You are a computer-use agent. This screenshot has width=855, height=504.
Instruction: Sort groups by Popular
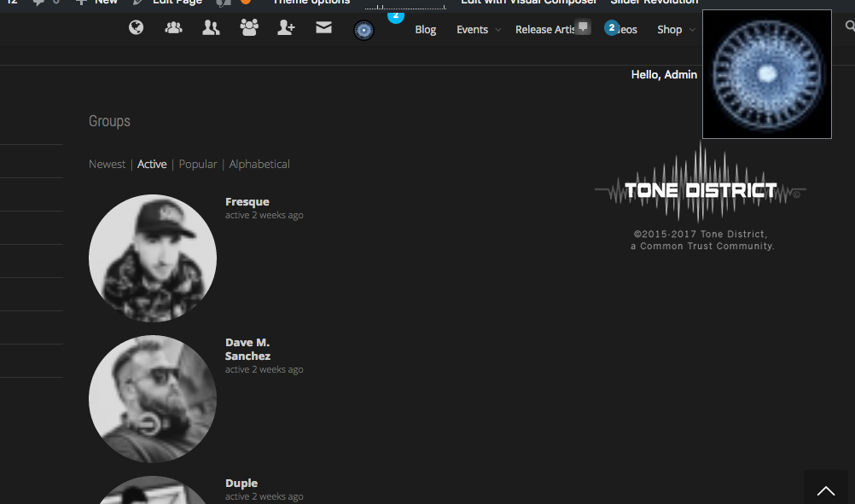click(x=198, y=164)
